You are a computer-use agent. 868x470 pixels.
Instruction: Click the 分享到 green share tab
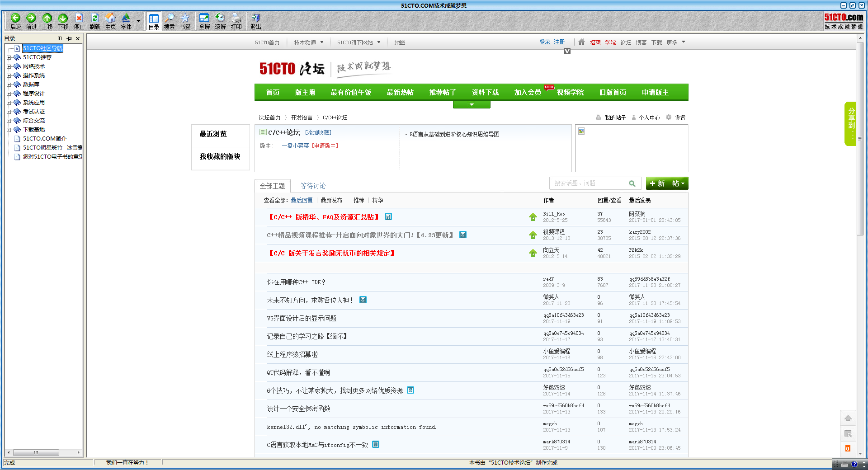(850, 123)
